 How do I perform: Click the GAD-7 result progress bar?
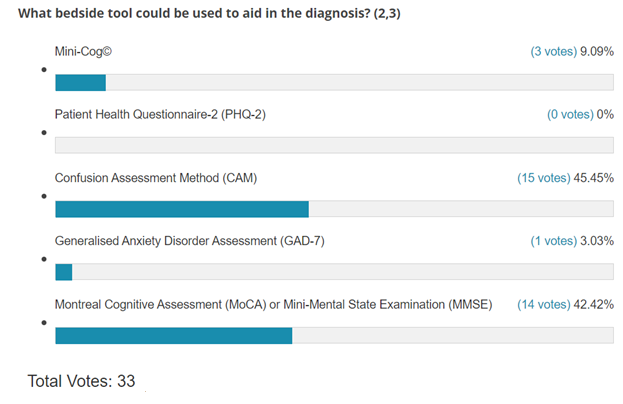pyautogui.click(x=334, y=272)
